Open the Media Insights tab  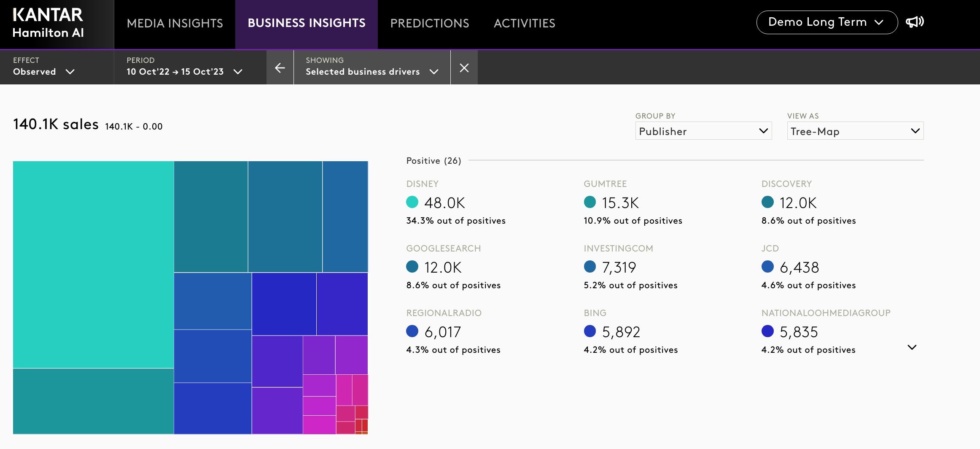point(175,23)
